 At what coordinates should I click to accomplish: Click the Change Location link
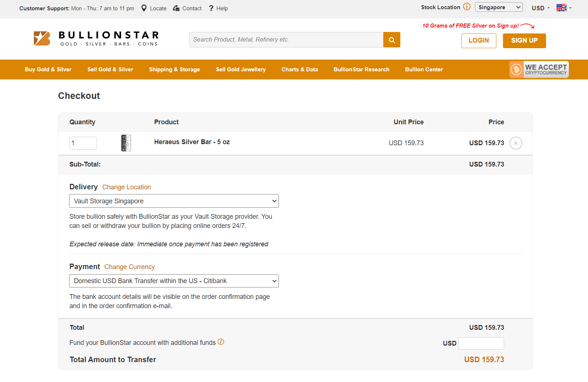(x=127, y=187)
